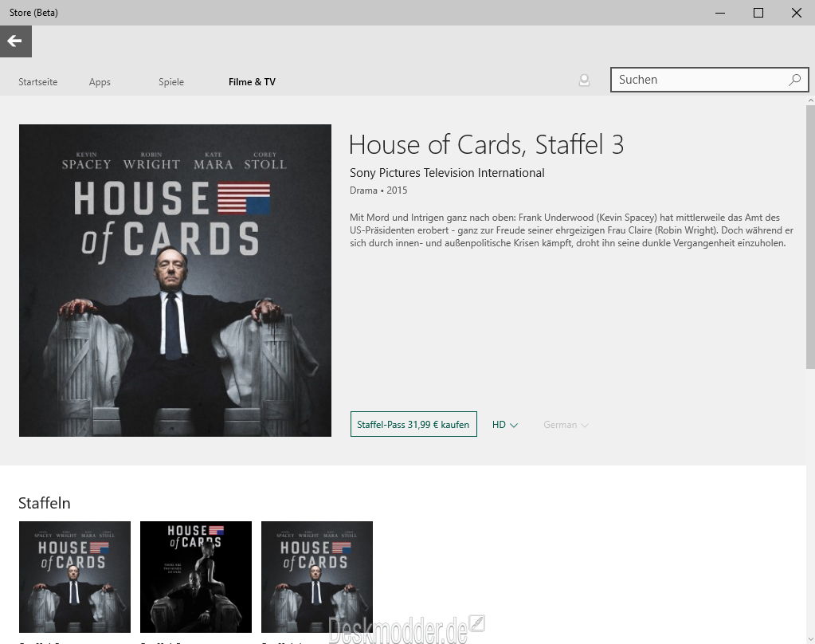Image resolution: width=815 pixels, height=644 pixels.
Task: Select the Filme & TV tab
Action: click(252, 81)
